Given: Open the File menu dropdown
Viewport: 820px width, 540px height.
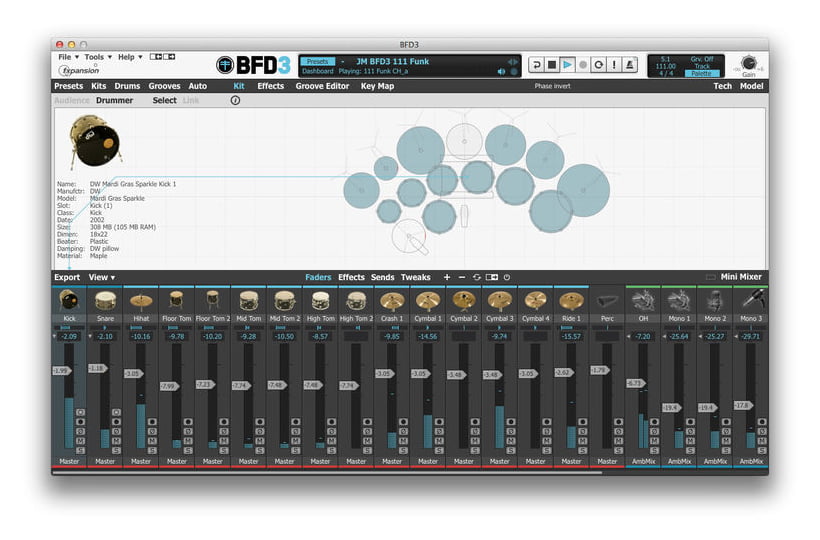Looking at the screenshot, I should [69, 56].
